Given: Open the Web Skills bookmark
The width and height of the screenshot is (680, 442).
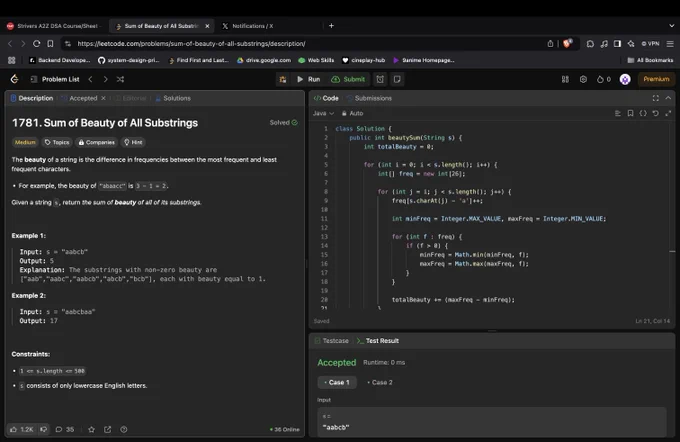Looking at the screenshot, I should click(316, 60).
